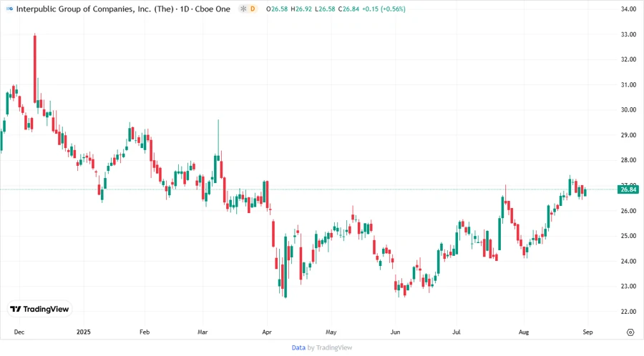The image size is (644, 356).
Task: Click the orange D delayed-data badge
Action: tap(253, 9)
